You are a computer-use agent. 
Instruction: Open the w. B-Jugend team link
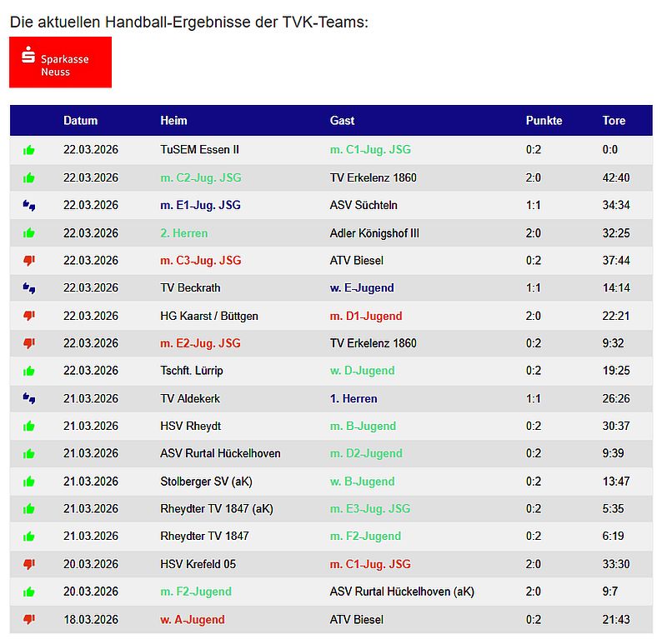(x=362, y=482)
